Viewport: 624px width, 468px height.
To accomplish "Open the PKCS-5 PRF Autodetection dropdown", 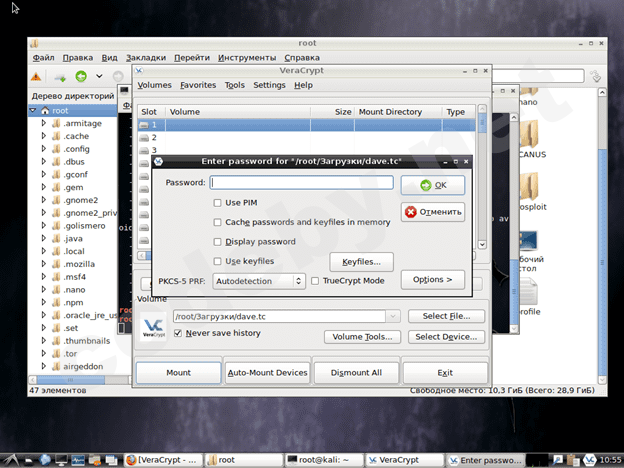I will coord(259,281).
